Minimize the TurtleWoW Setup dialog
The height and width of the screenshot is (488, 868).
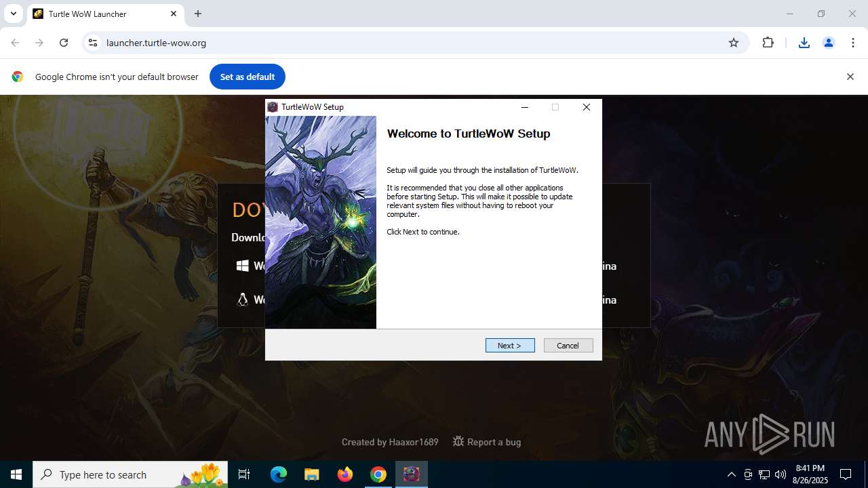coord(525,107)
